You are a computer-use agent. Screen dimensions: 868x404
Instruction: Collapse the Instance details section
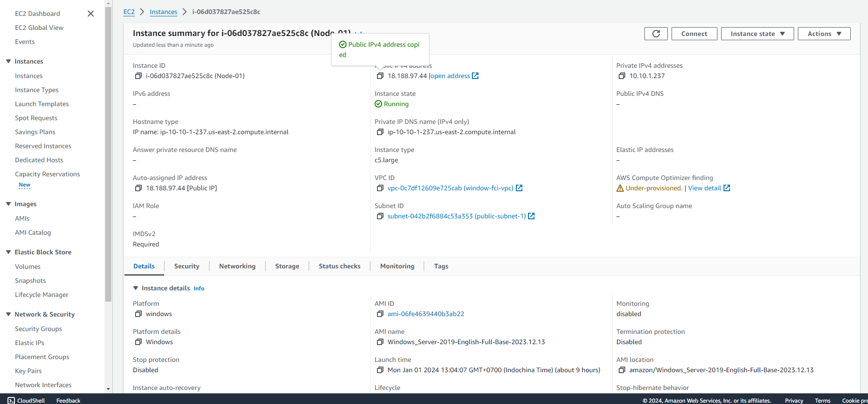coord(136,288)
